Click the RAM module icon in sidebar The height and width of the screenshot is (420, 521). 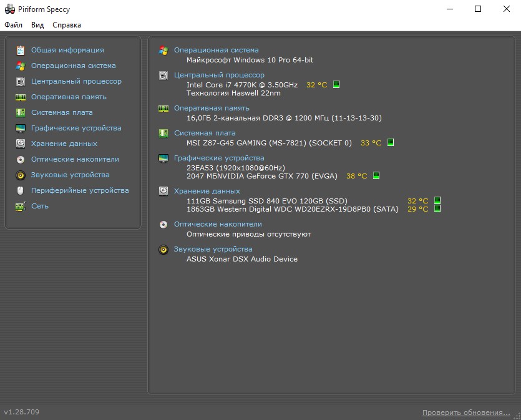pyautogui.click(x=21, y=97)
